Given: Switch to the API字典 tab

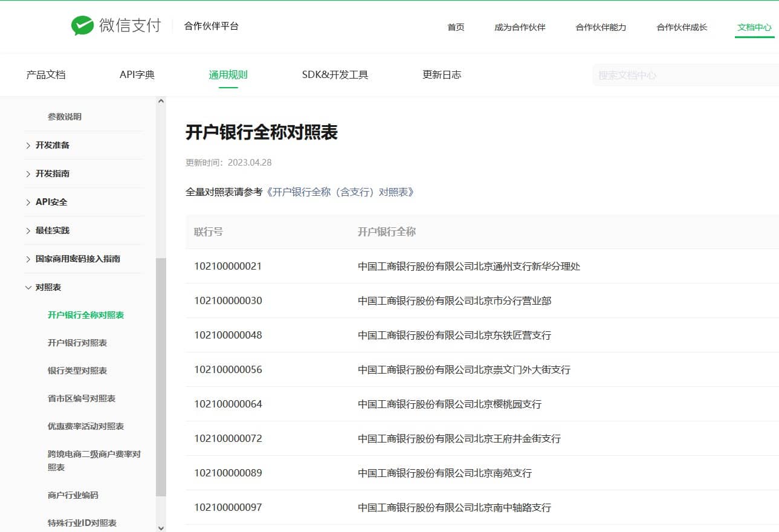Looking at the screenshot, I should pos(137,75).
